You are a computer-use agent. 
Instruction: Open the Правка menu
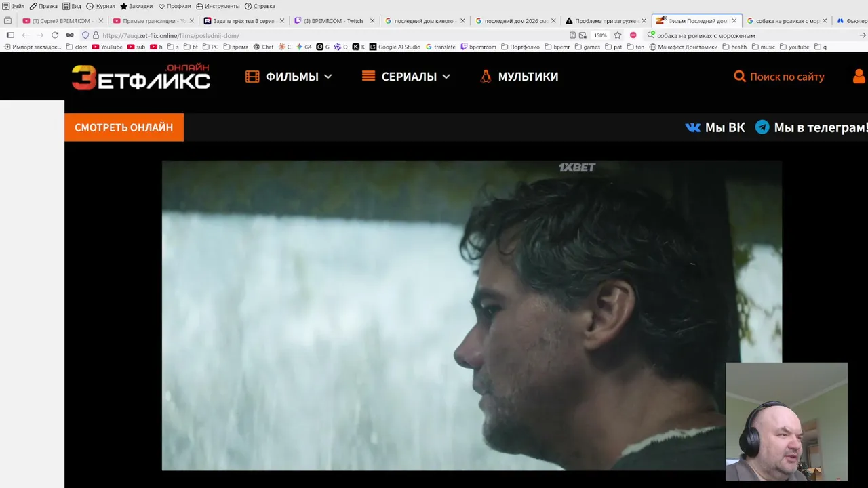(x=43, y=6)
